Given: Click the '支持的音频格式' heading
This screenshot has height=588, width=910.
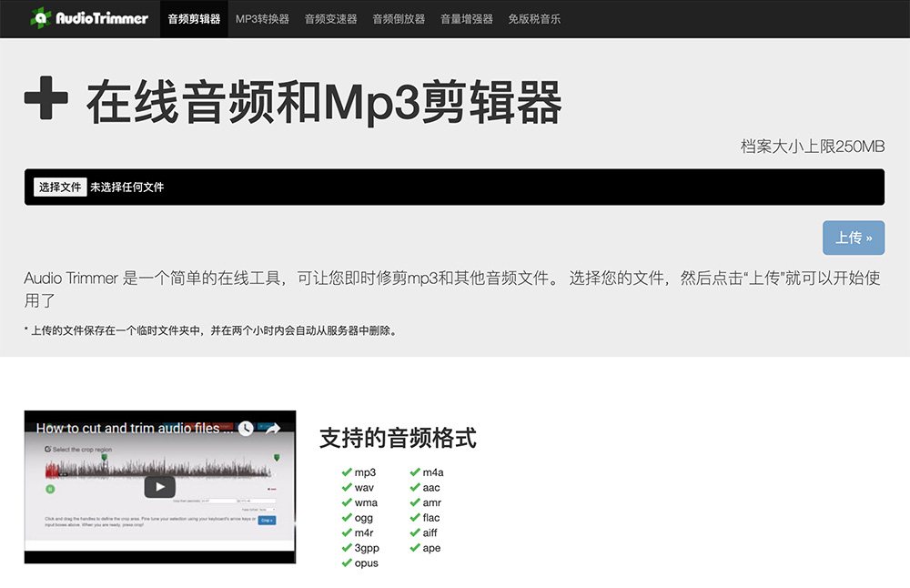Looking at the screenshot, I should [x=398, y=438].
